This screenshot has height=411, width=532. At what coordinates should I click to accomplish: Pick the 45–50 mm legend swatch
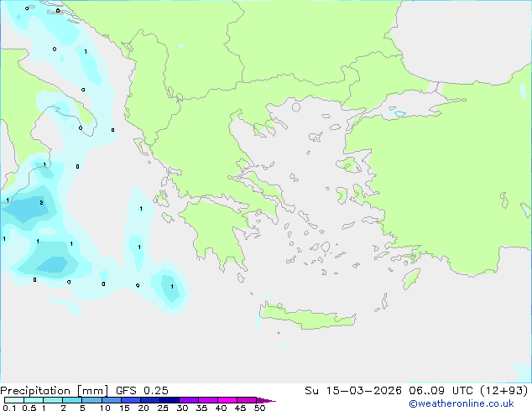(247, 400)
